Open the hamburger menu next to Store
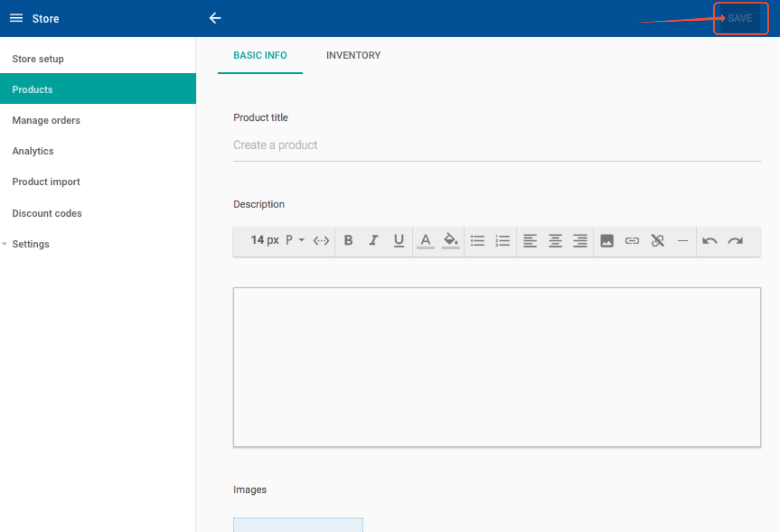This screenshot has height=532, width=780. (16, 18)
